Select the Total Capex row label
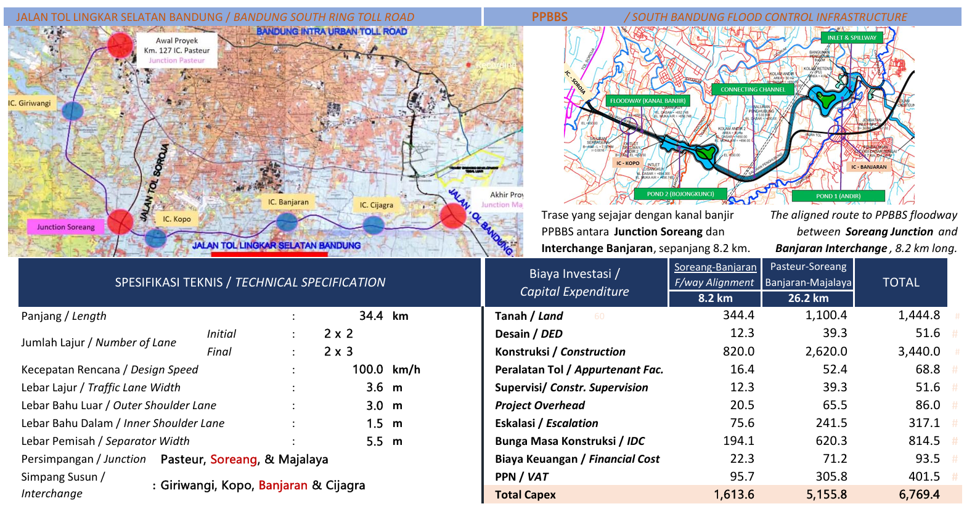 click(525, 495)
